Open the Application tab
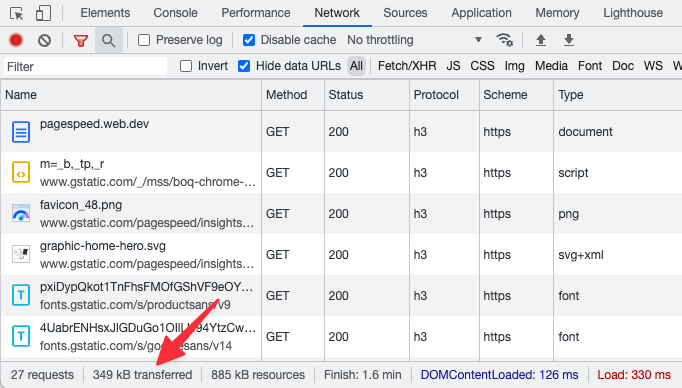This screenshot has height=388, width=682. click(481, 13)
